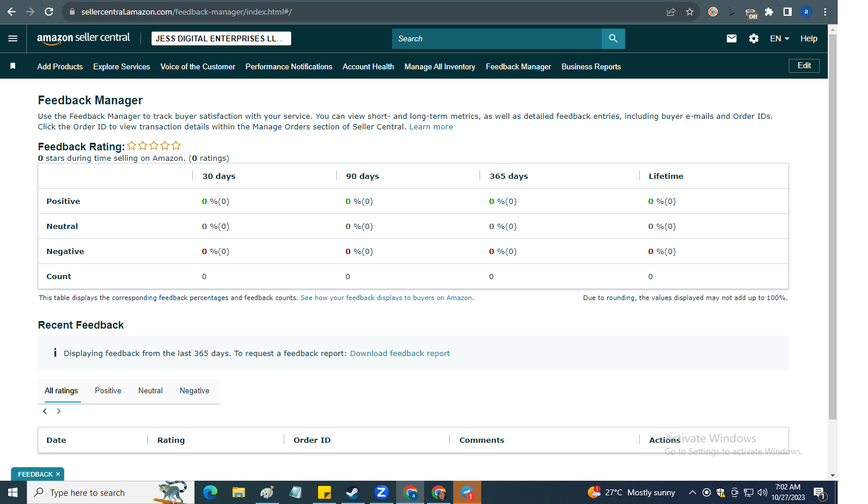Select the All ratings tab
The image size is (868, 504).
tap(61, 391)
